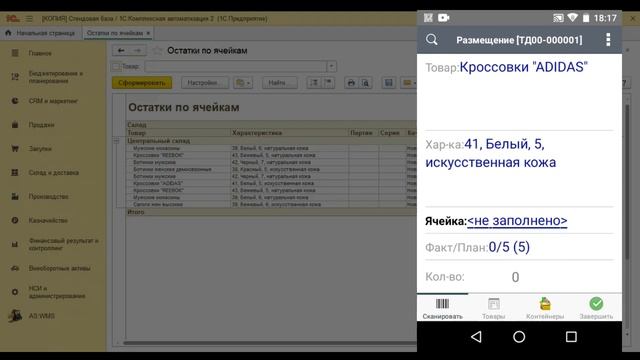Add report to favorites with star icon
The height and width of the screenshot is (360, 640).
pos(157,51)
